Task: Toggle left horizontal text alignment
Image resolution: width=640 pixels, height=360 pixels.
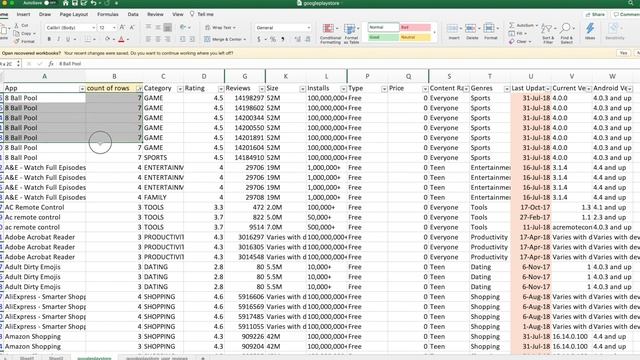Action: [148, 39]
